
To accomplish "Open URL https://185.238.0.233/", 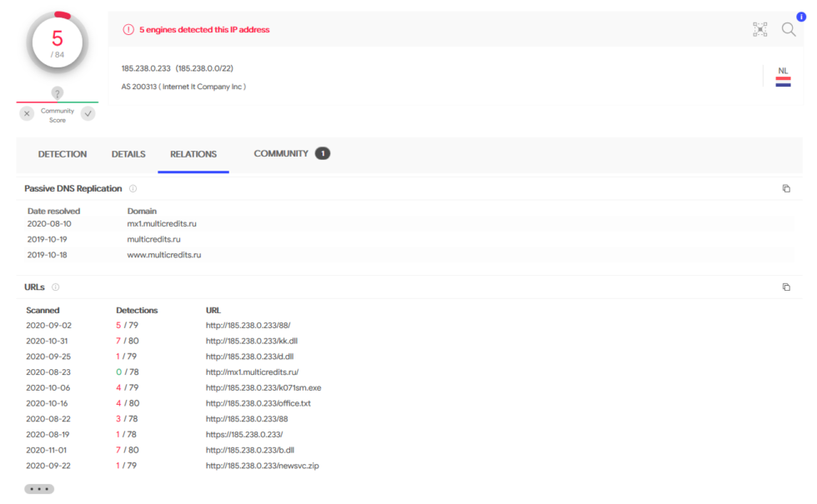I will [244, 434].
